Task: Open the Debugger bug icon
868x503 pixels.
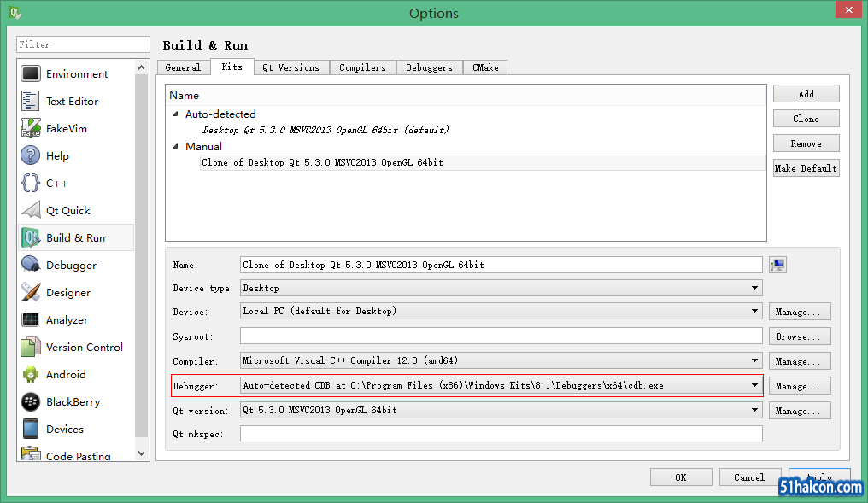Action: coord(31,265)
